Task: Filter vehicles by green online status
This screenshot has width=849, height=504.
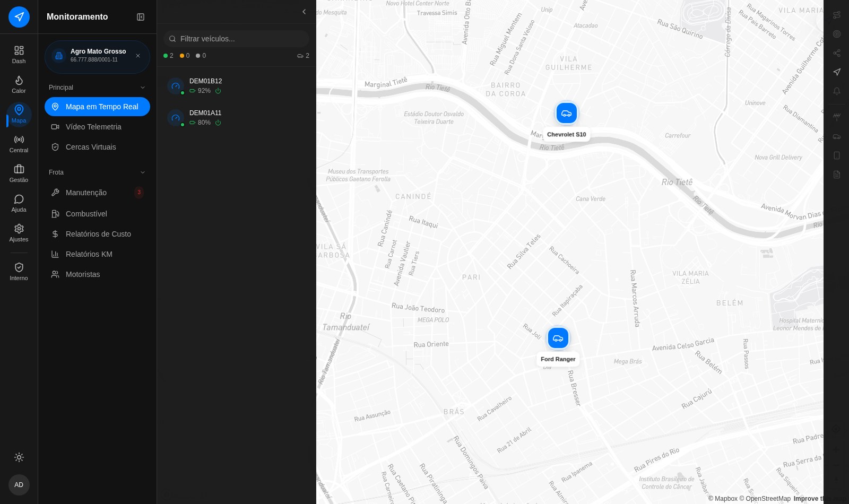Action: [168, 56]
